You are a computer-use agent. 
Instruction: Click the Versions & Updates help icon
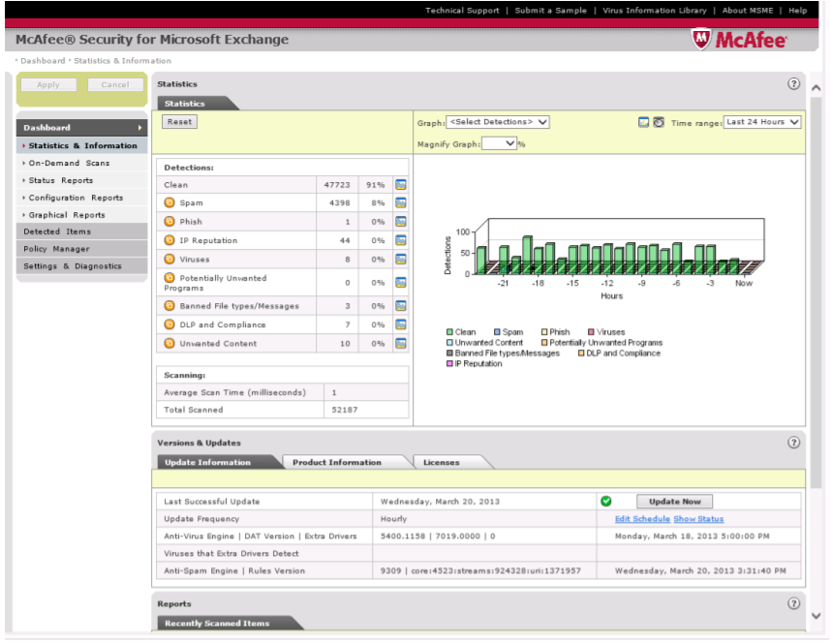tap(793, 442)
